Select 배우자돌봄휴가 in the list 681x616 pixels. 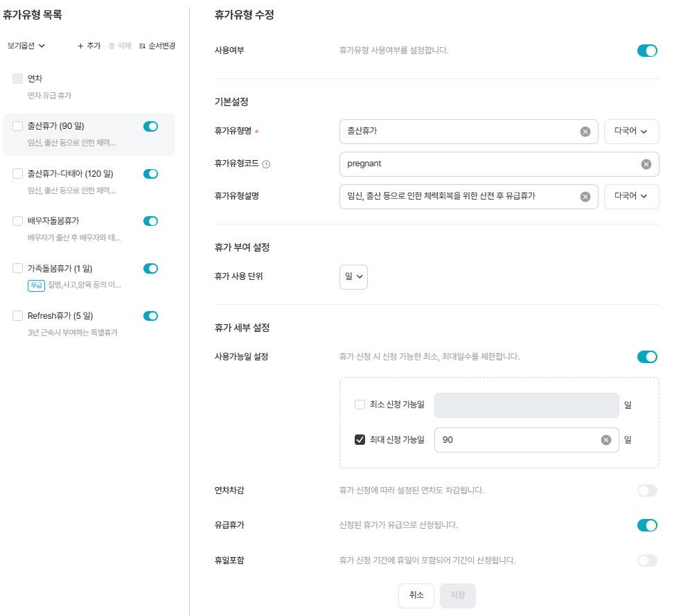pos(53,221)
